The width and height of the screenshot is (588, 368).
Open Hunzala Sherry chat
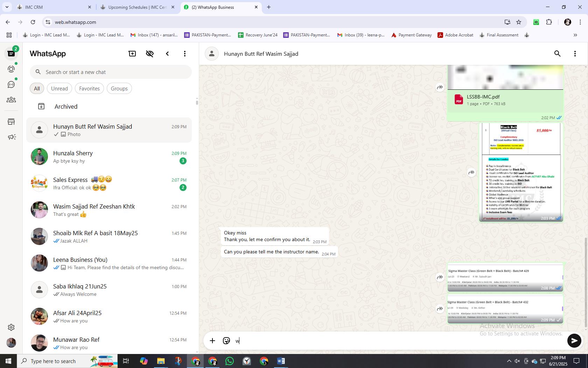click(109, 157)
